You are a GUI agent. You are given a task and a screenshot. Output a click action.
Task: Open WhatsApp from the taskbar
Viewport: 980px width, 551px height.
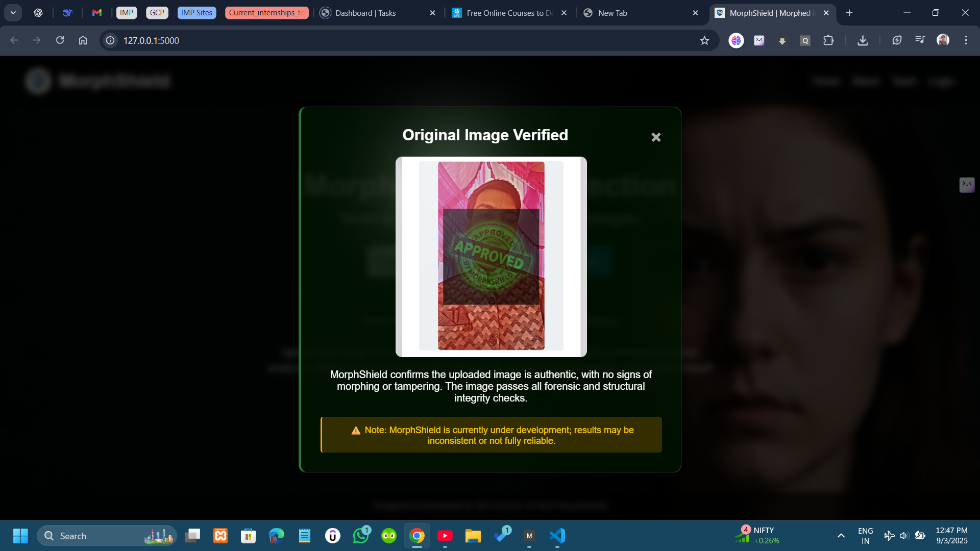361,536
